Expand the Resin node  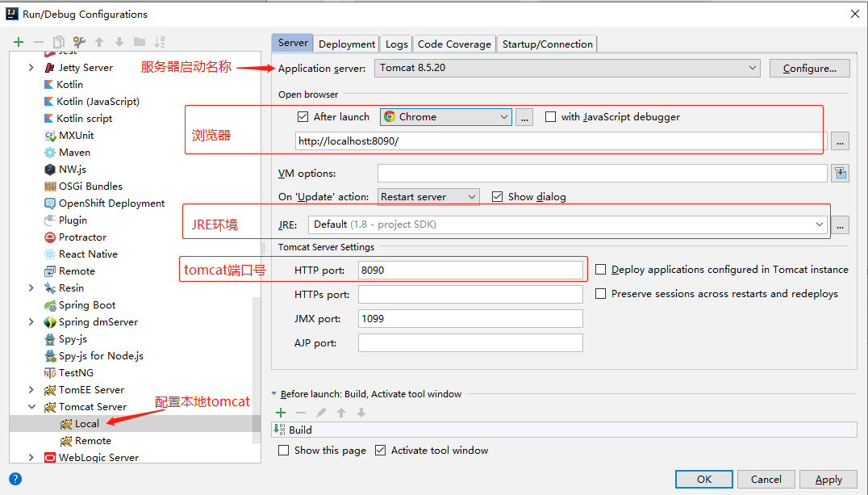pyautogui.click(x=31, y=287)
